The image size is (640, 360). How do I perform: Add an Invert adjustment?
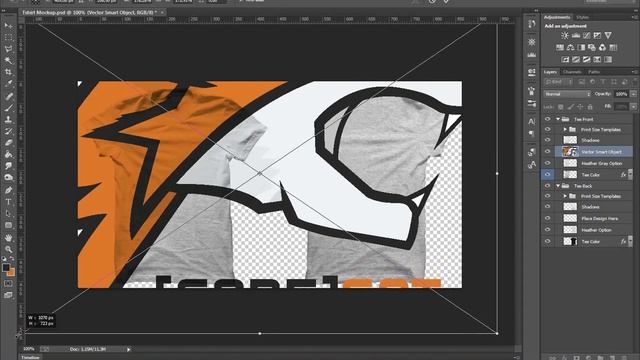pos(565,60)
